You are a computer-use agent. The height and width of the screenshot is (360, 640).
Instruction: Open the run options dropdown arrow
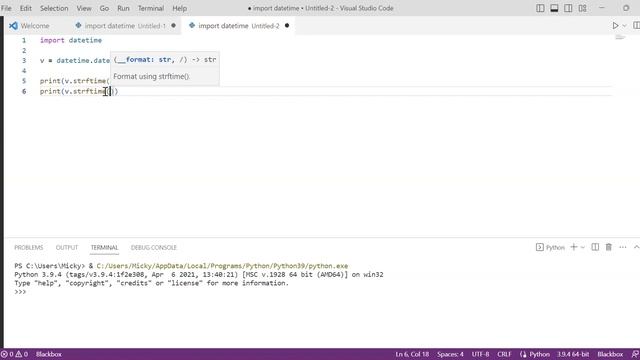(x=624, y=26)
